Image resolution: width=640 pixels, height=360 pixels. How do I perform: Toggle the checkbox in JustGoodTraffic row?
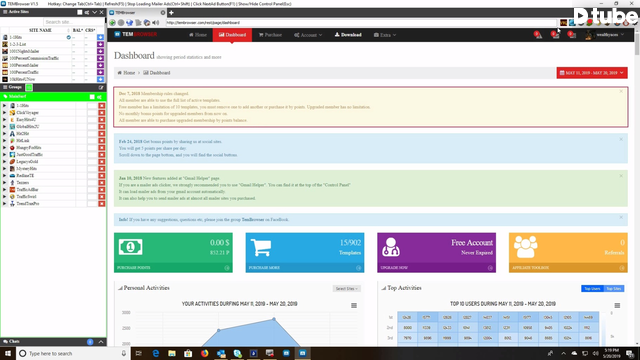(92, 155)
